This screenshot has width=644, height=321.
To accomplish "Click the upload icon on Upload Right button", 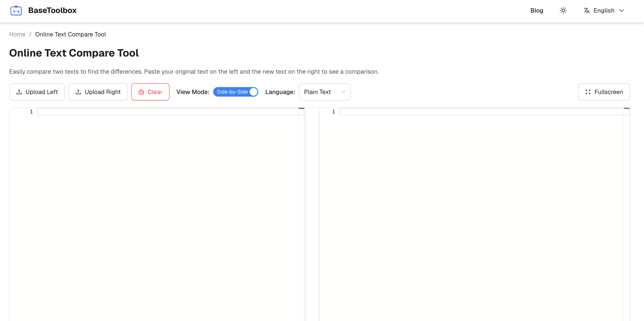I will coord(78,92).
